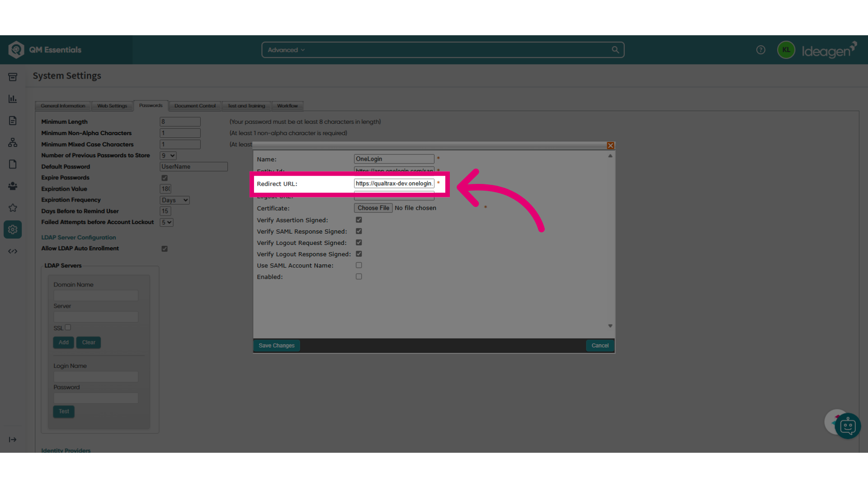Open the code brackets sidebar icon
This screenshot has width=868, height=488.
point(13,251)
